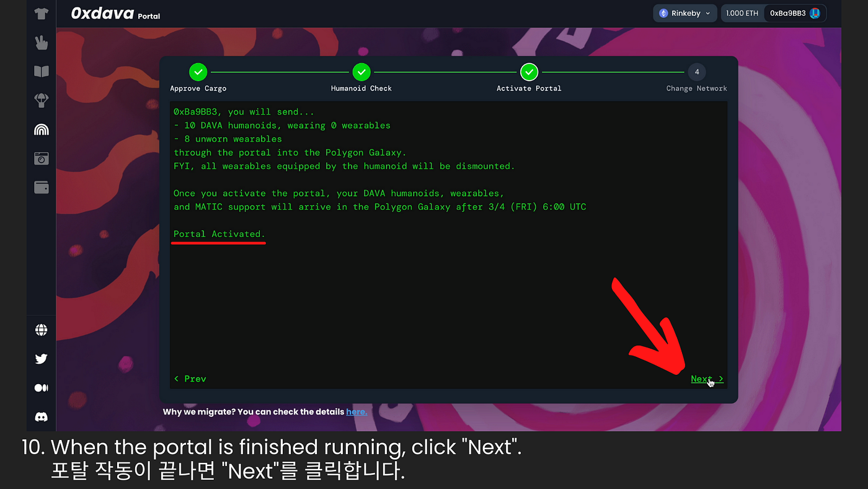
Task: Select the Humanoid Check step
Action: click(x=361, y=78)
